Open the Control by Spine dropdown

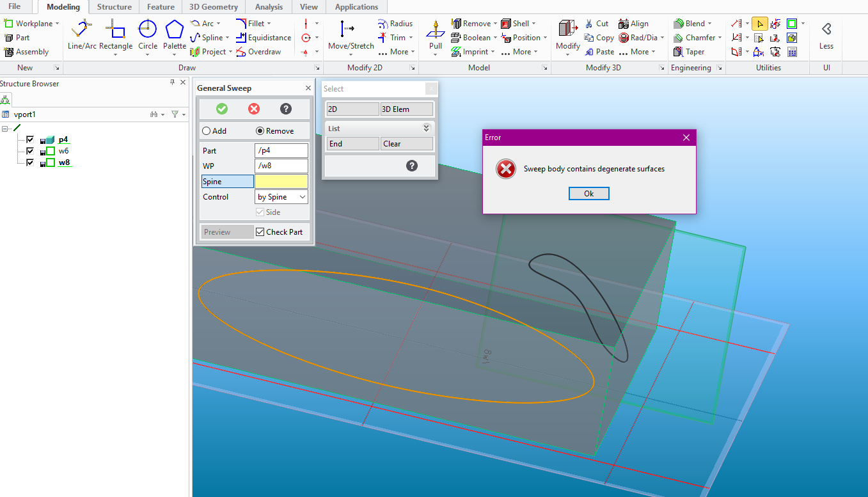click(x=281, y=197)
